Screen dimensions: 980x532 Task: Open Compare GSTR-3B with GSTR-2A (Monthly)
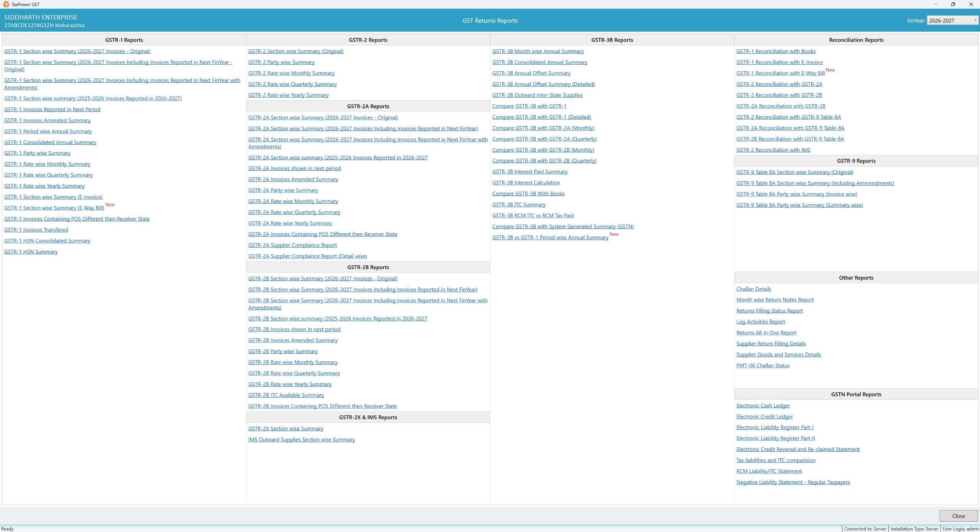tap(543, 128)
